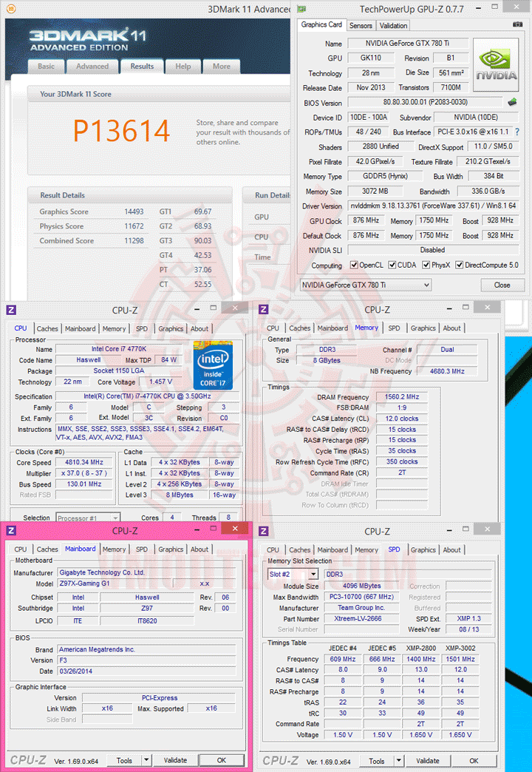Click the GPU name field GeForce GTX 780 Ti
This screenshot has width=532, height=772.
[407, 44]
